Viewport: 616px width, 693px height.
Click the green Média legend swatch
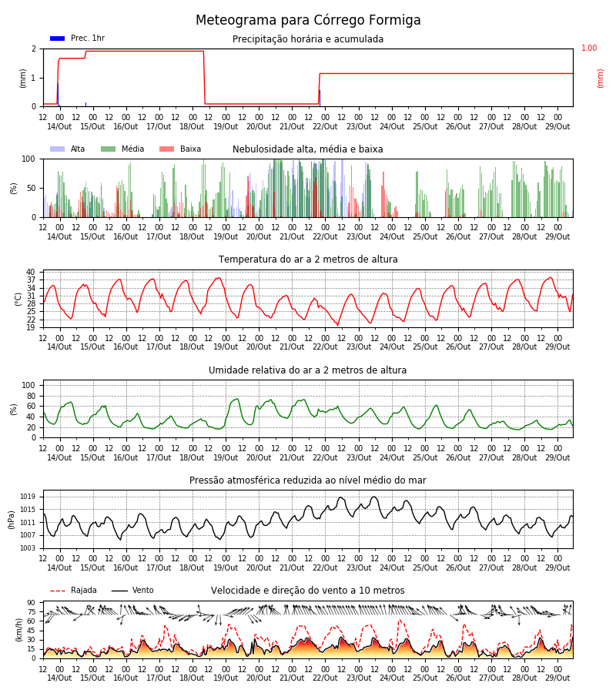coord(109,149)
